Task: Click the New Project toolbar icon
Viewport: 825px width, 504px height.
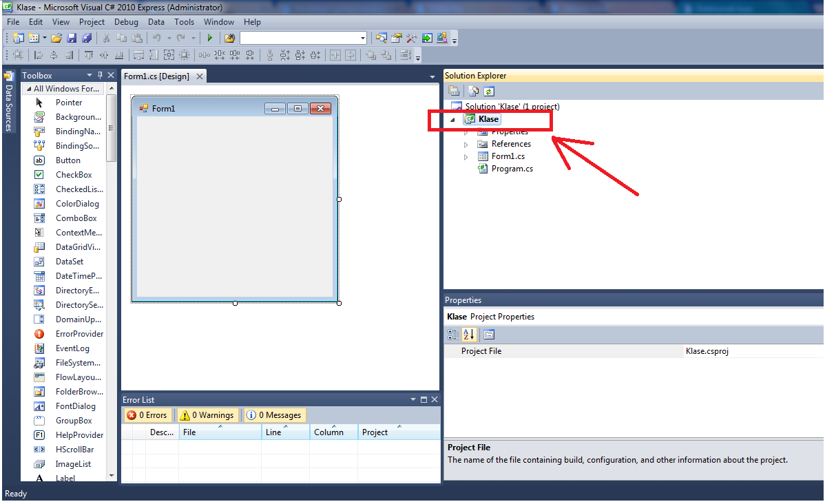Action: [19, 38]
